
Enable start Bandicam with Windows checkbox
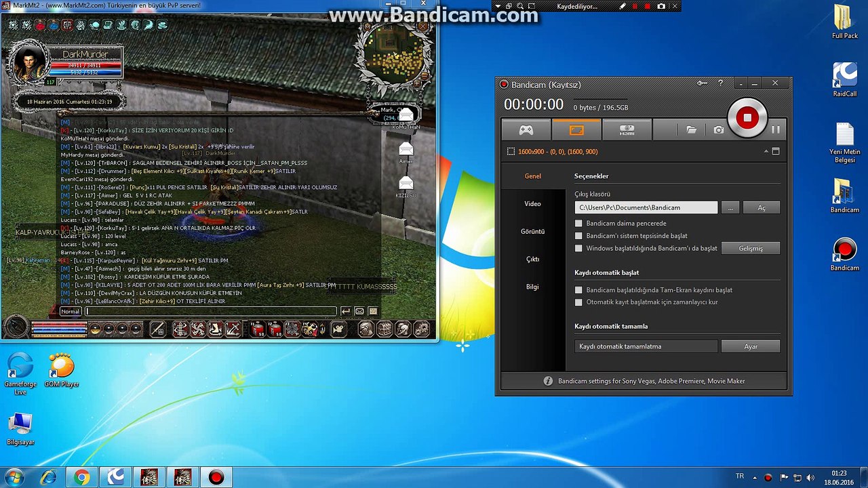[578, 248]
